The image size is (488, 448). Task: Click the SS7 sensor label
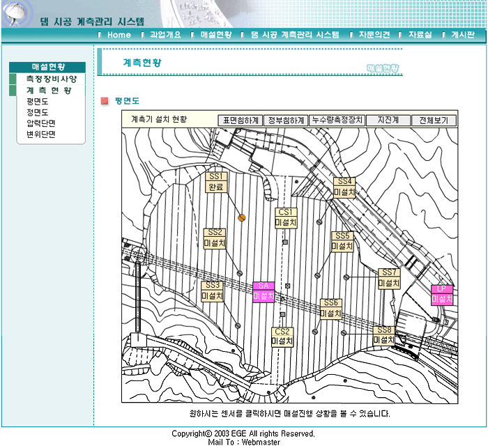point(388,279)
